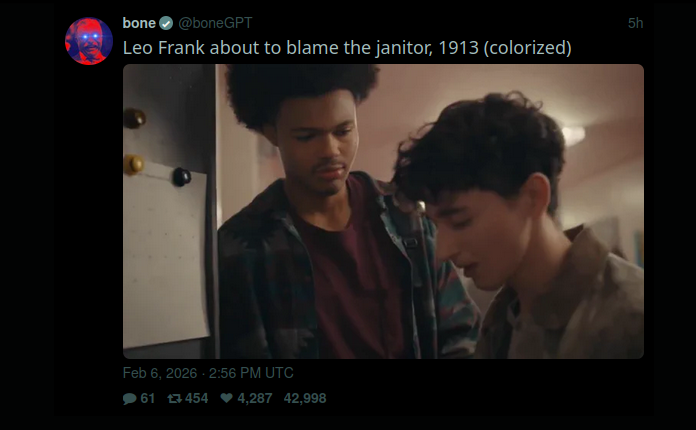This screenshot has height=430, width=696.
Task: Click the 454 retweets count
Action: (x=197, y=398)
